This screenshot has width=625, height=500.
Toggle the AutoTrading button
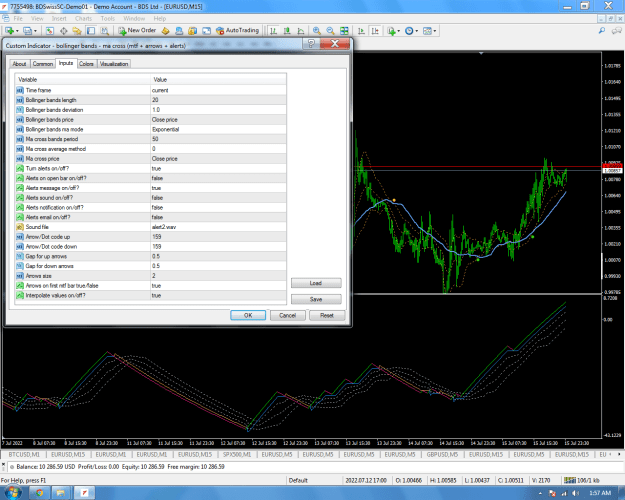237,31
